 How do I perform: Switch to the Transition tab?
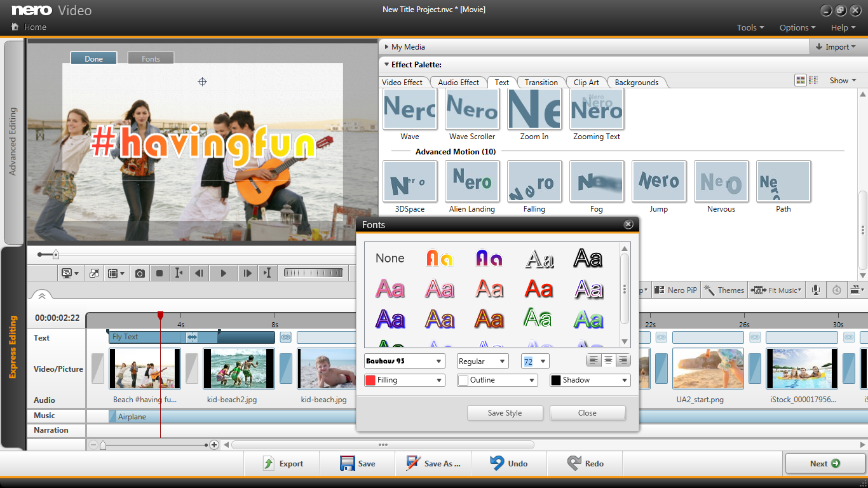[541, 82]
